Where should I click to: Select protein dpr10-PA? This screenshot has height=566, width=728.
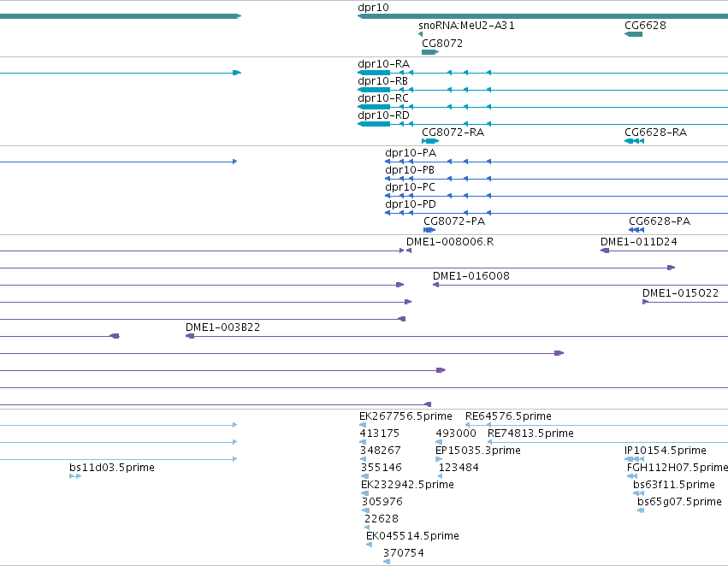[x=411, y=153]
